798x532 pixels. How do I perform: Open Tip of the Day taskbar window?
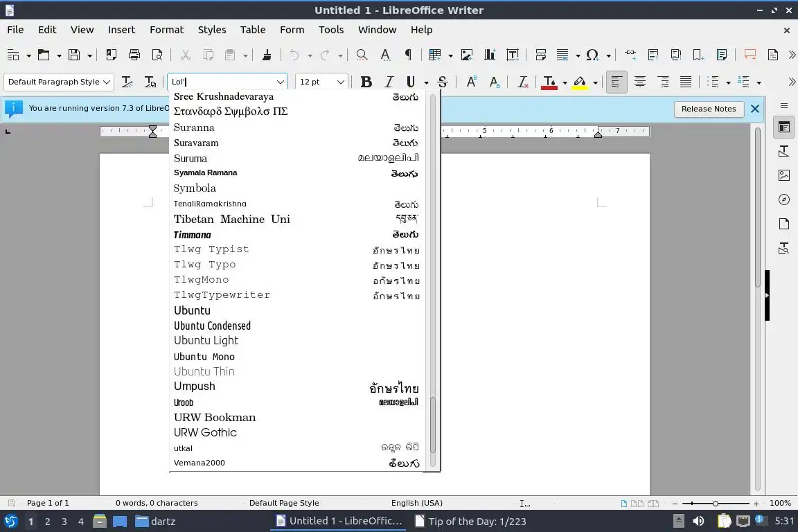(470, 522)
